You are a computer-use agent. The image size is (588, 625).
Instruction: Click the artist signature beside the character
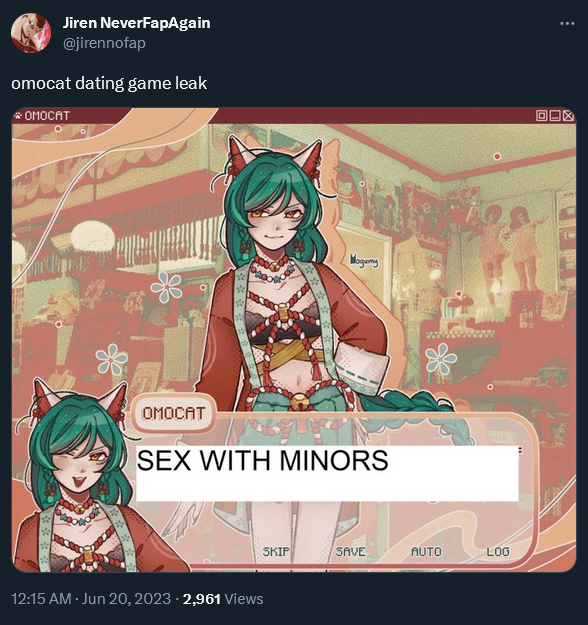point(364,261)
